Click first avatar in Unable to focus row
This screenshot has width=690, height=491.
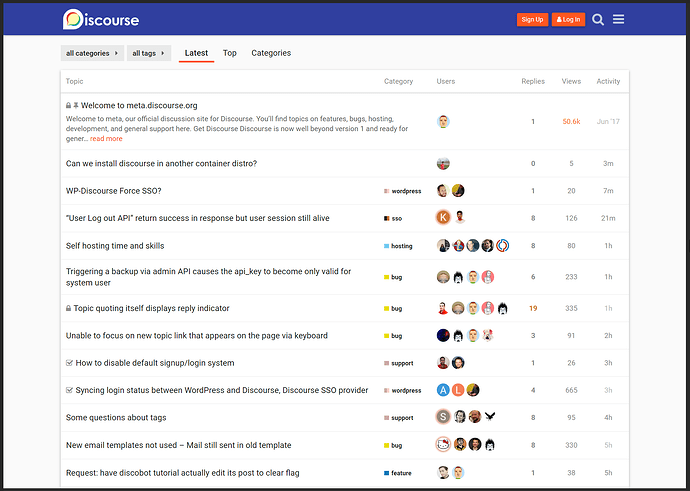click(443, 335)
